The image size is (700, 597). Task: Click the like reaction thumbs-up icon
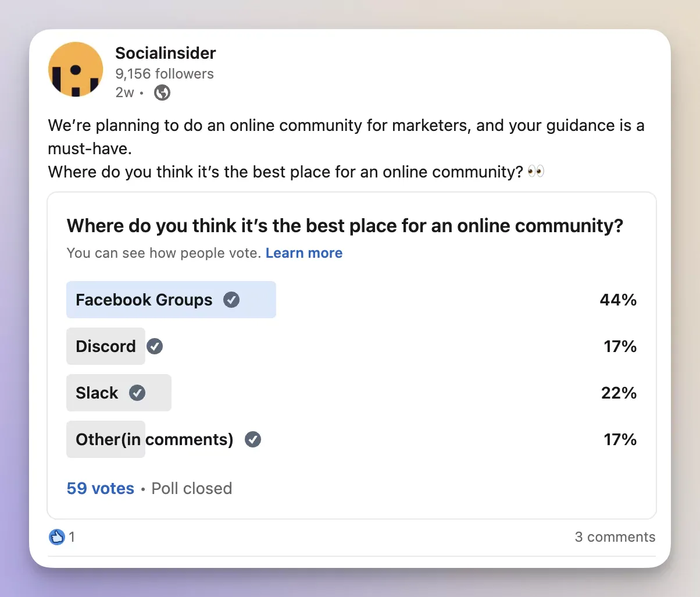click(x=57, y=536)
